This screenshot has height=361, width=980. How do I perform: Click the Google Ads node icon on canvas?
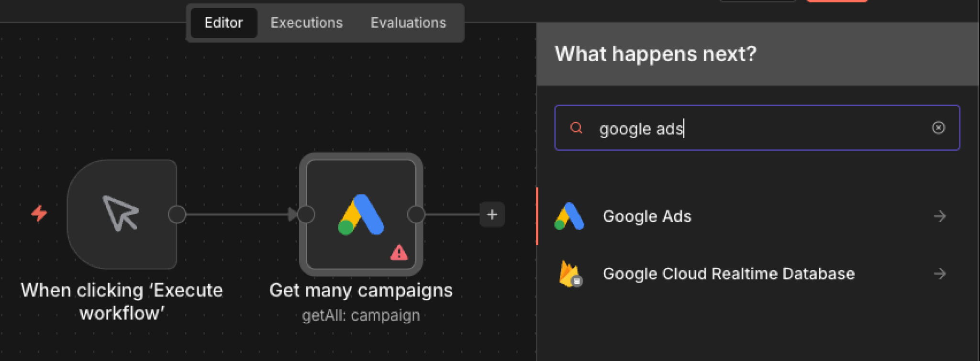click(x=361, y=215)
